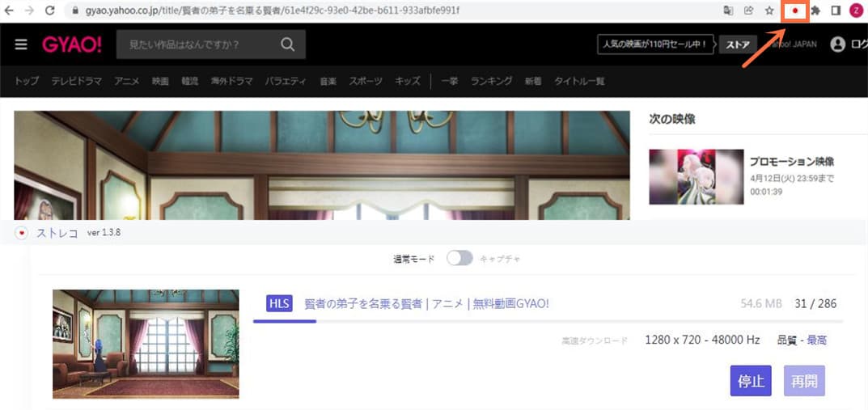Click 人気の映画が110円セール中 banner
The width and height of the screenshot is (868, 410).
coord(655,44)
